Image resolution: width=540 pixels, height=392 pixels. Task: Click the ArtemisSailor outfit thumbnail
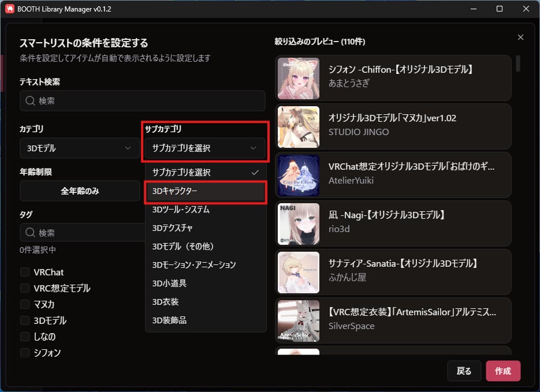298,321
